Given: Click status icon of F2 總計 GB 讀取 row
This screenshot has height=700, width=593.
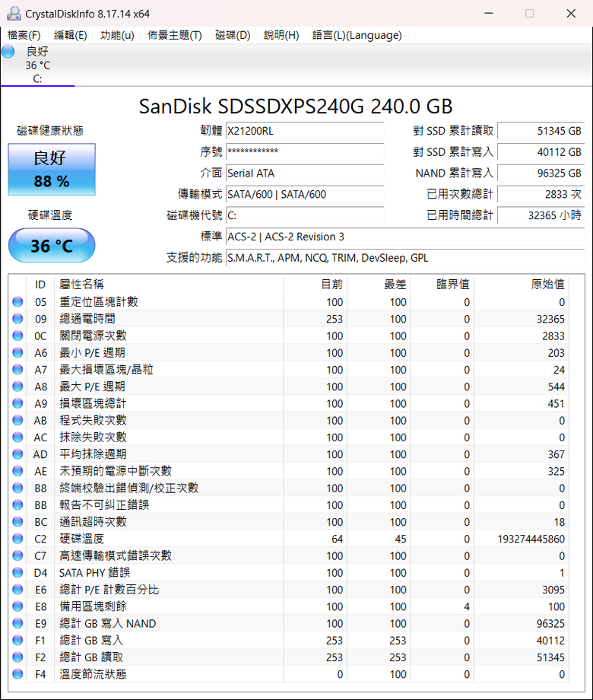Looking at the screenshot, I should click(x=17, y=657).
